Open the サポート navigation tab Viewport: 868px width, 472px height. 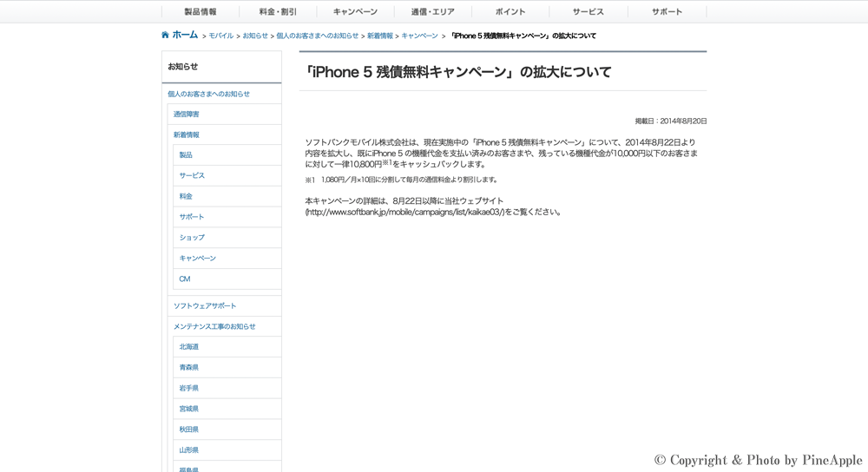click(667, 12)
